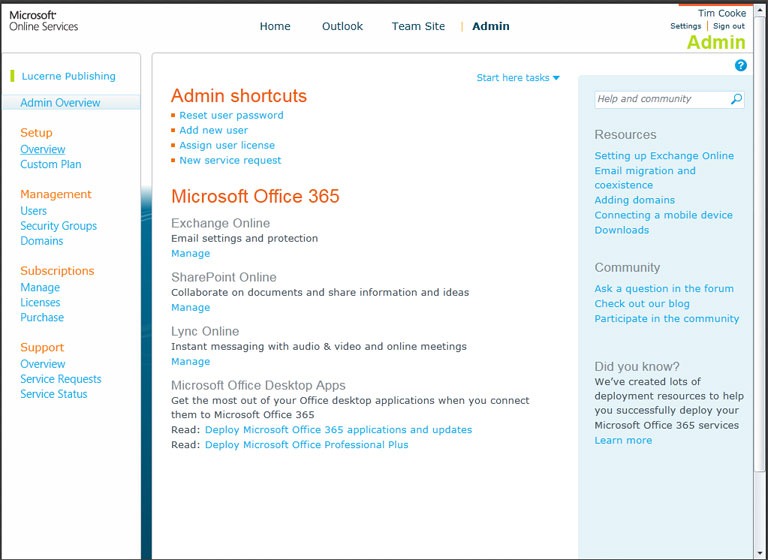Manage Exchange Online settings

[x=190, y=254]
